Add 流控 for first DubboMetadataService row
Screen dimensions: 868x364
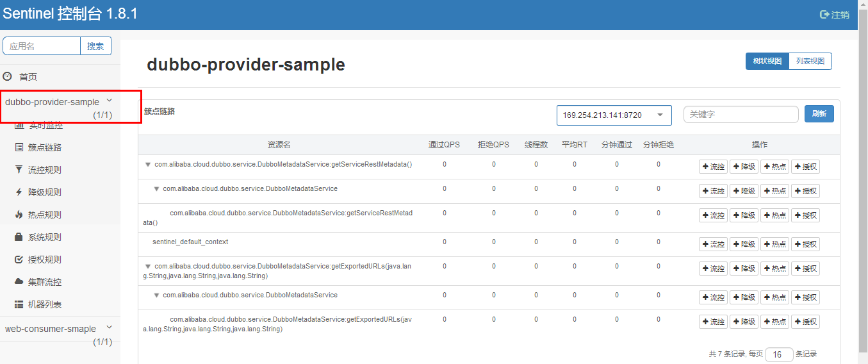coord(713,191)
